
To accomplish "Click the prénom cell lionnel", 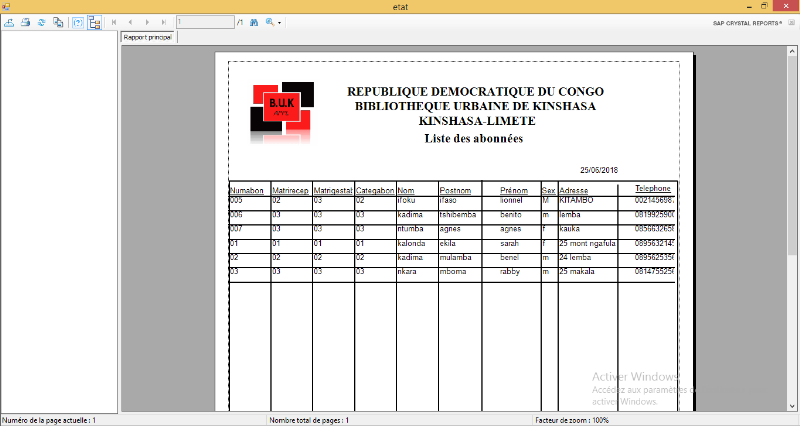I will [511, 201].
